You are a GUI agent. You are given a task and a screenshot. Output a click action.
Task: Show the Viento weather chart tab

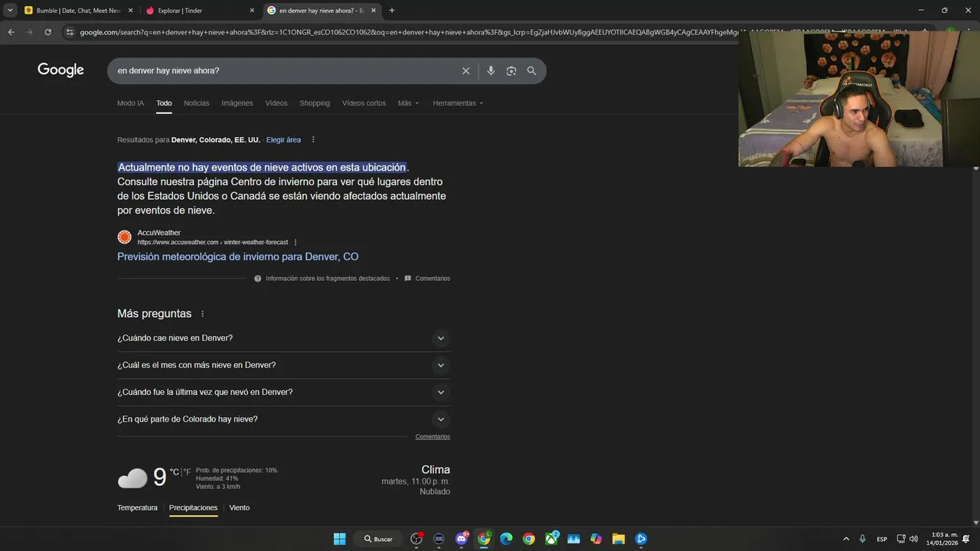click(x=240, y=508)
